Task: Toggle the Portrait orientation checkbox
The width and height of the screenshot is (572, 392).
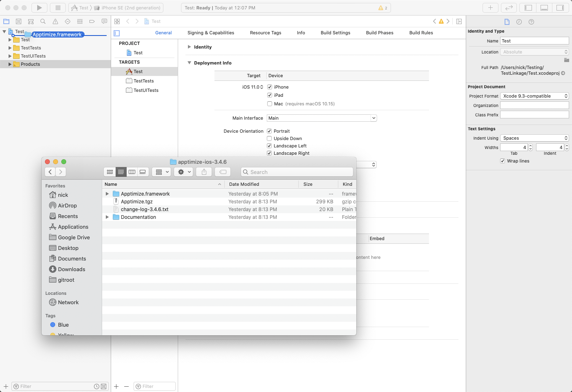Action: 269,131
